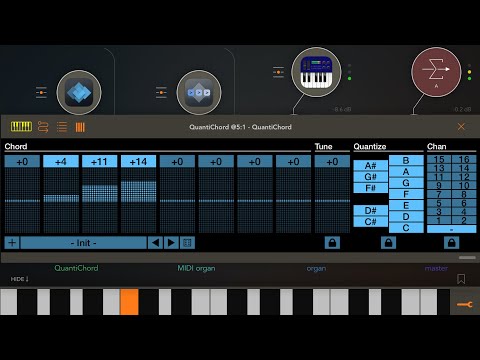480x360 pixels.
Task: Toggle quantize note C
Action: [406, 228]
